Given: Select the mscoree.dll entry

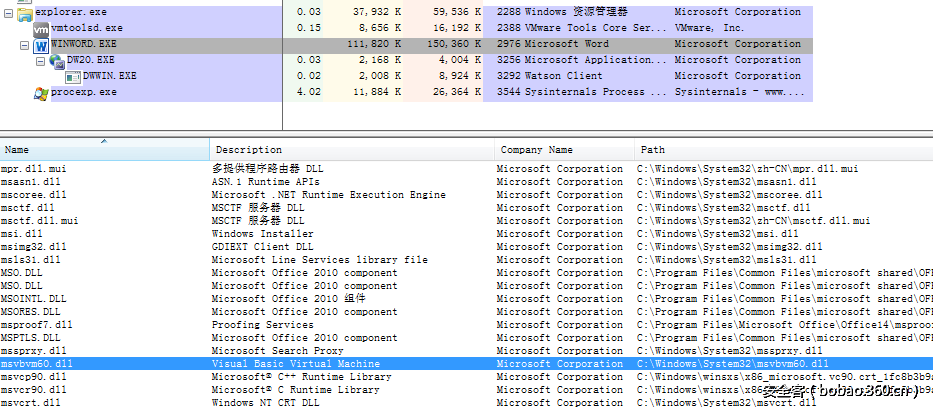Looking at the screenshot, I should (34, 195).
